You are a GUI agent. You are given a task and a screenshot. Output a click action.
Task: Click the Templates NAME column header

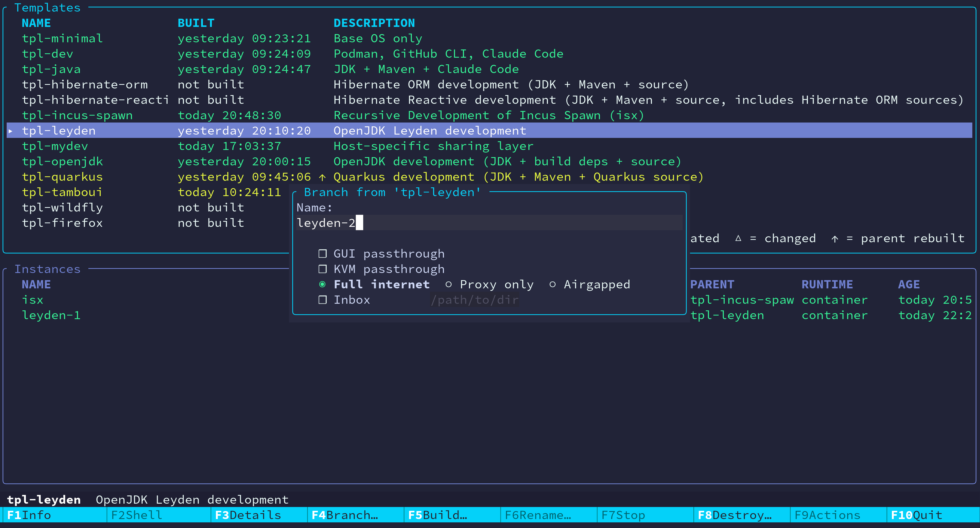(x=36, y=23)
